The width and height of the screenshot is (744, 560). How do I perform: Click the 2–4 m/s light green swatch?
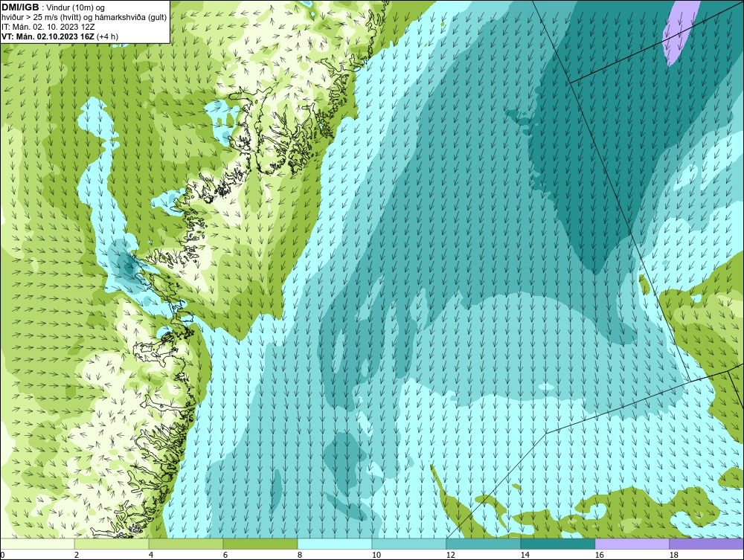(112, 544)
